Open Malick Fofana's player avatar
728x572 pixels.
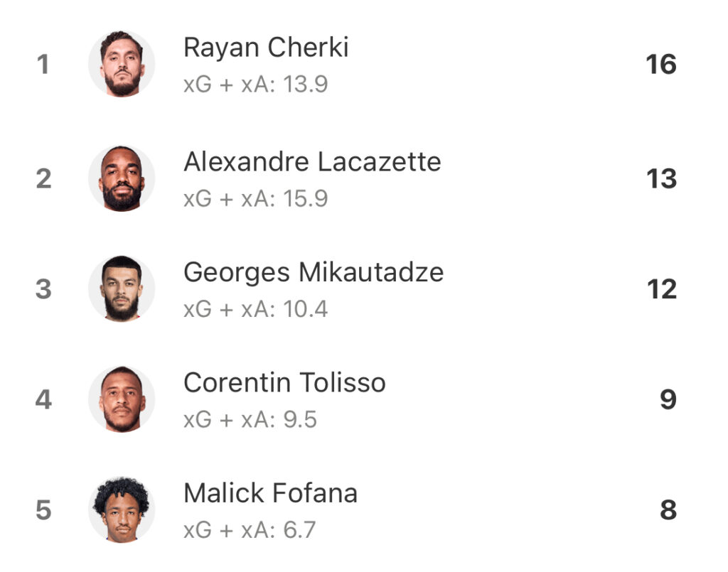(122, 509)
